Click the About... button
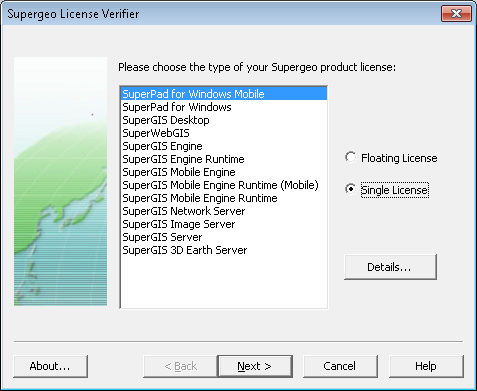 point(50,366)
